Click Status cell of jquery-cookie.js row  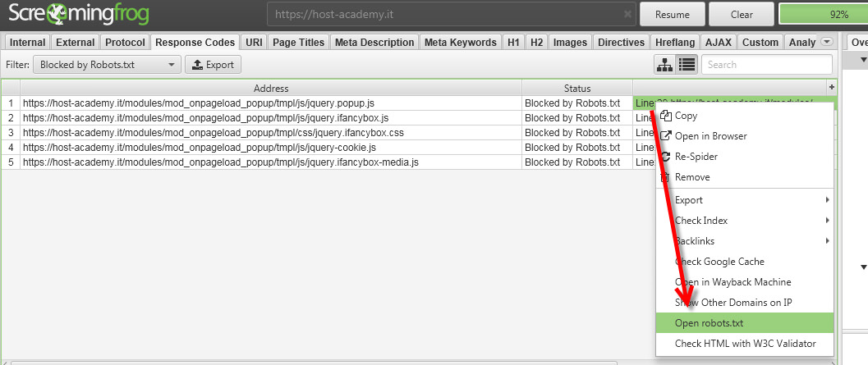(577, 148)
